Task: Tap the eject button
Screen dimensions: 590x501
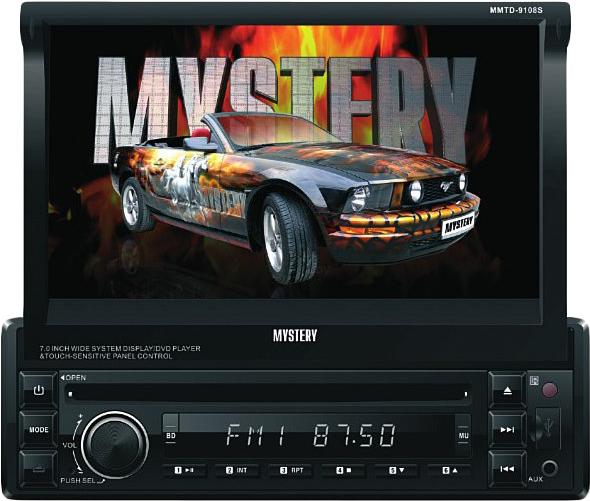Action: pyautogui.click(x=507, y=390)
